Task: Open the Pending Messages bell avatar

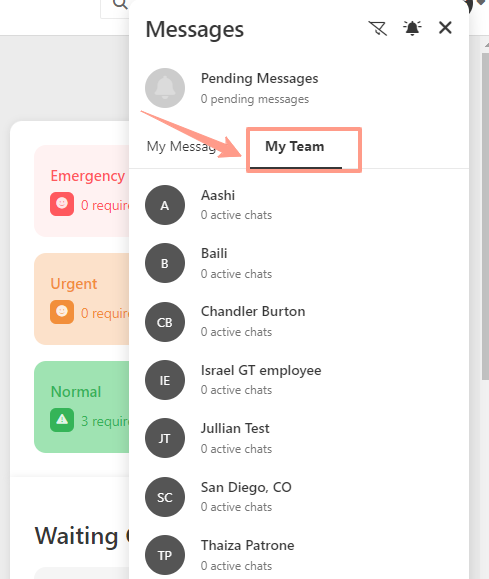Action: [x=165, y=88]
